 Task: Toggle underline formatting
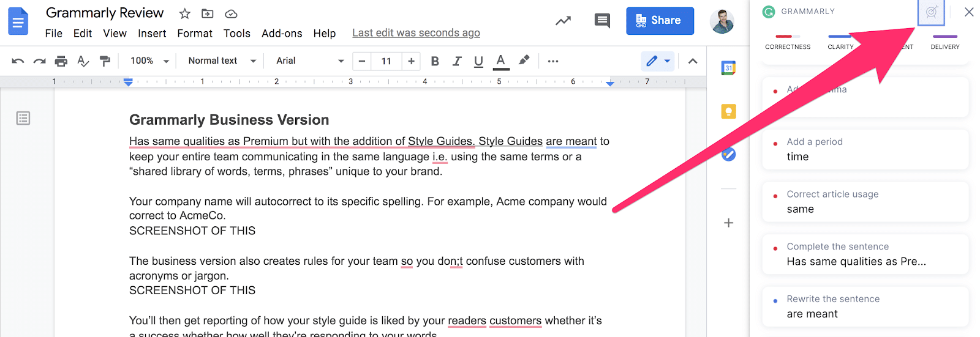[478, 61]
